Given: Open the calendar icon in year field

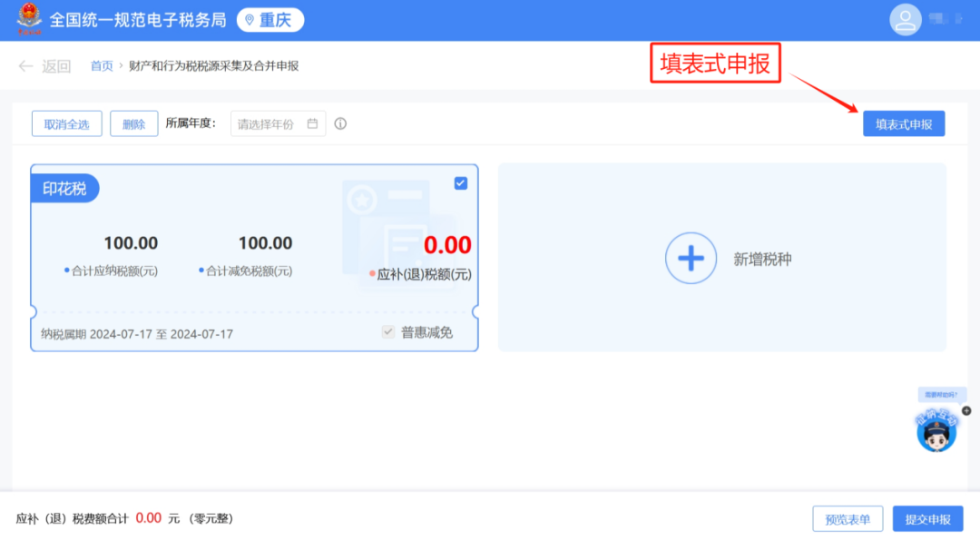Looking at the screenshot, I should [x=312, y=123].
